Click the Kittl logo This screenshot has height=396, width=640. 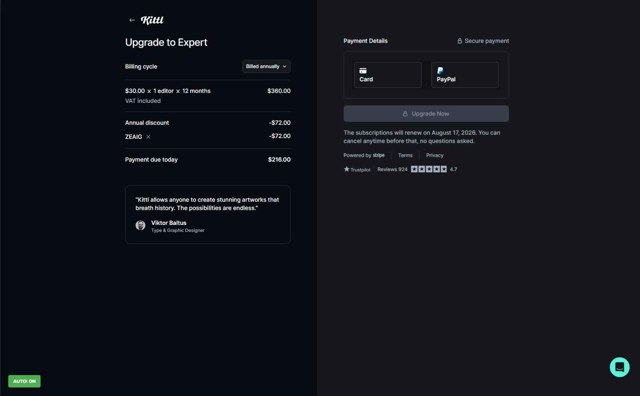click(152, 20)
